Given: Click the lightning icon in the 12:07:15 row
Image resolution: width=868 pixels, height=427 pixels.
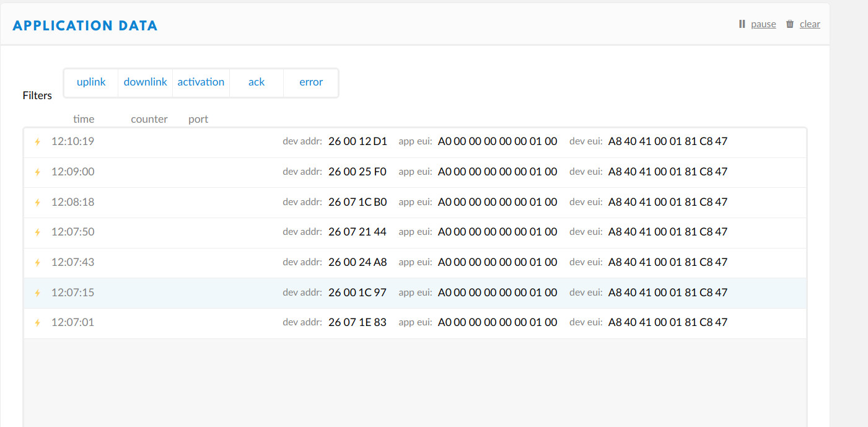Looking at the screenshot, I should (x=37, y=293).
